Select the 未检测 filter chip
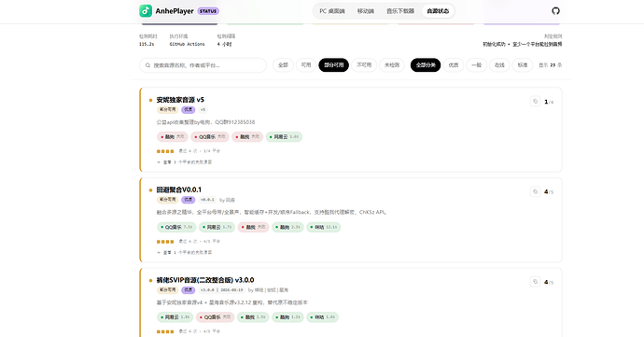The image size is (644, 337). pyautogui.click(x=392, y=65)
